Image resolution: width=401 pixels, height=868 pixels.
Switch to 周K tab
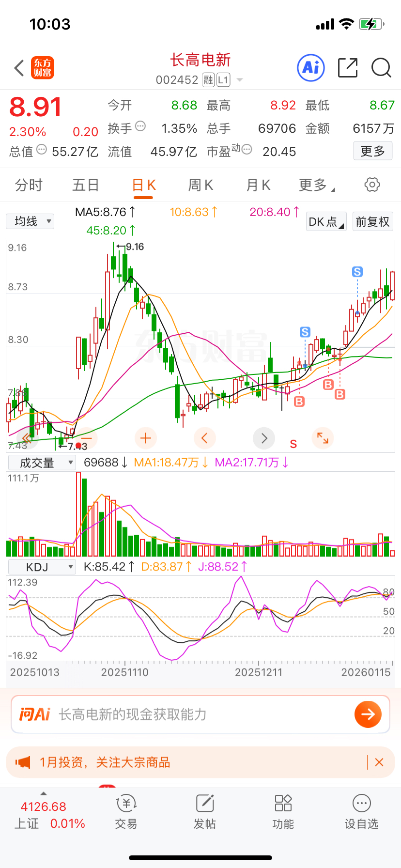pos(200,185)
